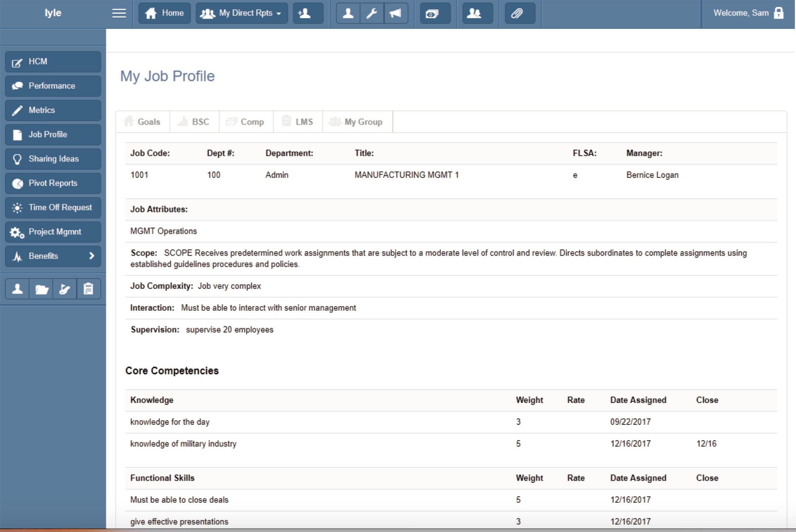Open the LMS tab
The image size is (796, 532).
tap(298, 122)
